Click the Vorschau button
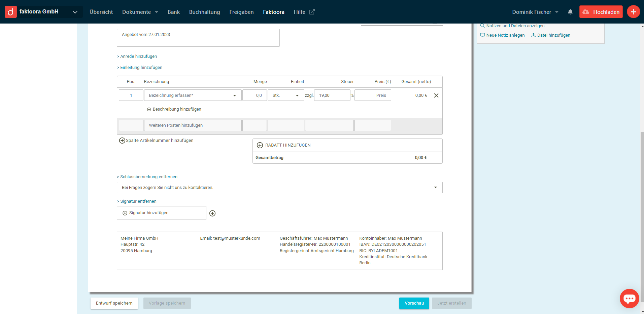Viewport: 644px width, 314px height. pyautogui.click(x=414, y=303)
